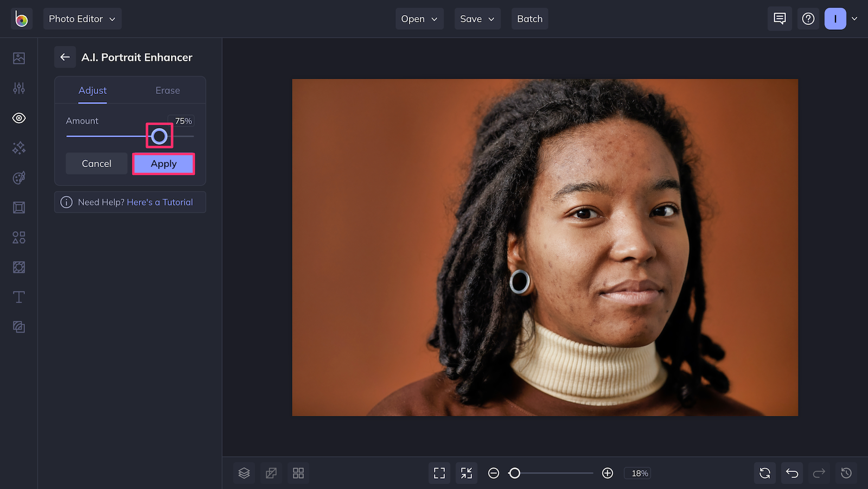Select the Effects sparkles icon
Viewport: 868px width, 489px height.
[18, 148]
